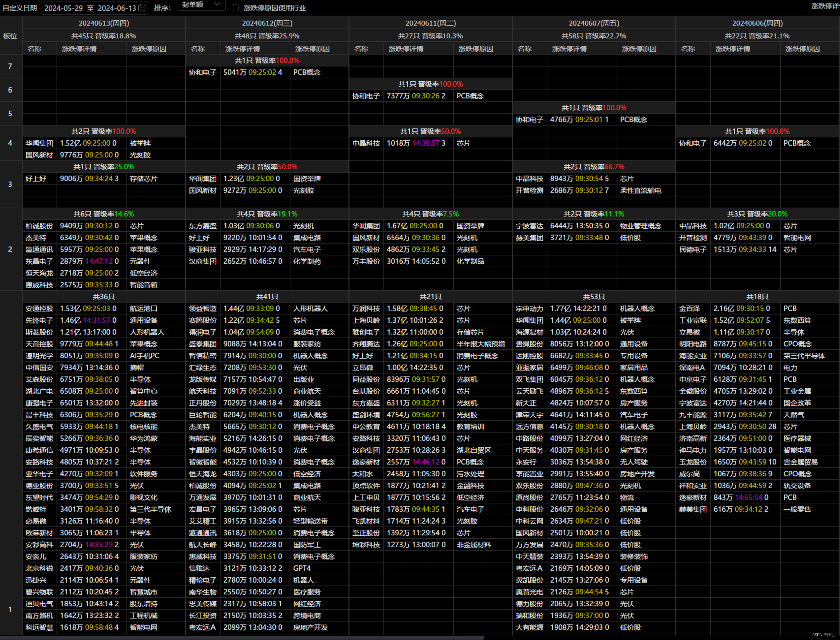
Task: Click 协和电子 in the 7-board row
Action: click(x=203, y=72)
